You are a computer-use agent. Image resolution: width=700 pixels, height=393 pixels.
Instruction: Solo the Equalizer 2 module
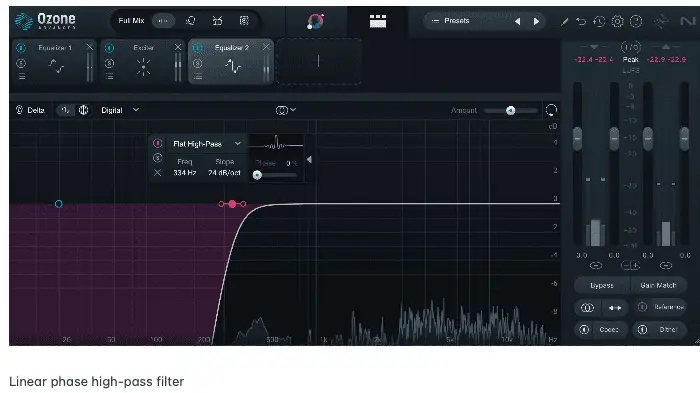[198, 63]
